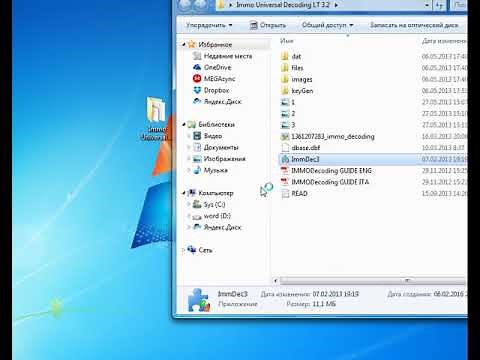Viewport: 480px width, 360px height.
Task: Click the date 10.03.2013 of dbase.dbf
Action: (x=443, y=148)
